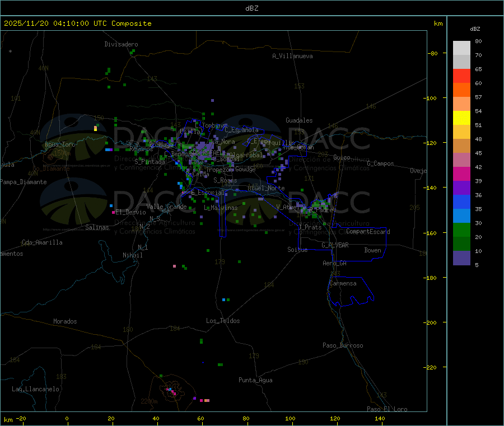This screenshot has width=504, height=426.
Task: Select the yellow 51-54 dBZ legend color
Action: pos(461,118)
